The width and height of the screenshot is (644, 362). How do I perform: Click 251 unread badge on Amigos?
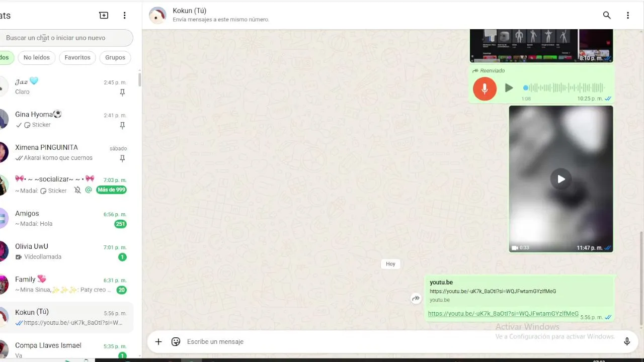click(x=120, y=224)
